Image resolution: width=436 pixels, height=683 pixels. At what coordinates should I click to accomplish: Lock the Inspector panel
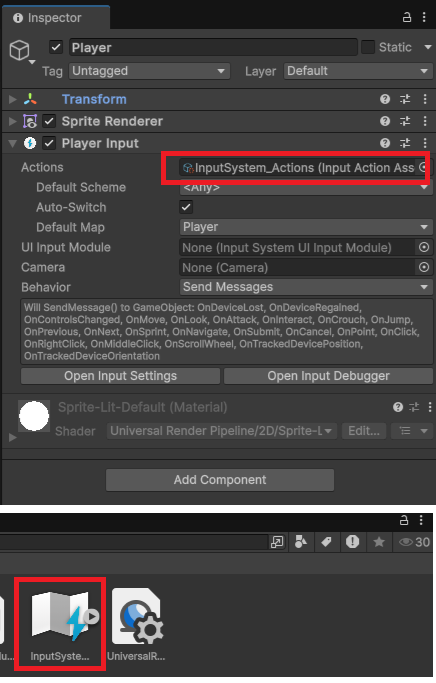(x=406, y=17)
